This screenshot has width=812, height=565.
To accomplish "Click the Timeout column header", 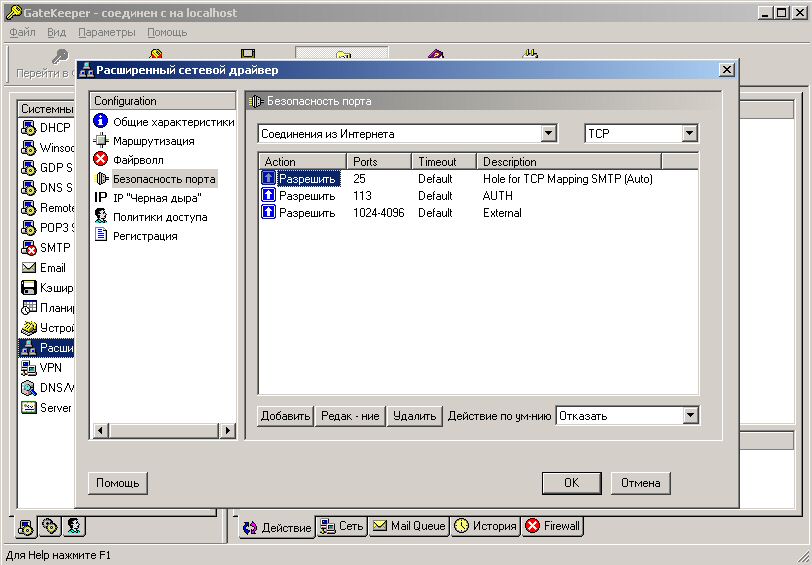I will [x=444, y=162].
